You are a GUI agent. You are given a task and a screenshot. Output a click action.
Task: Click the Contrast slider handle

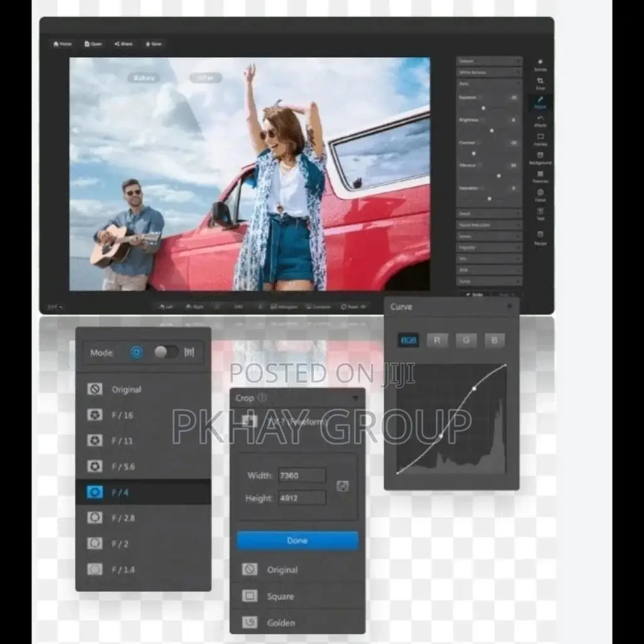click(474, 153)
